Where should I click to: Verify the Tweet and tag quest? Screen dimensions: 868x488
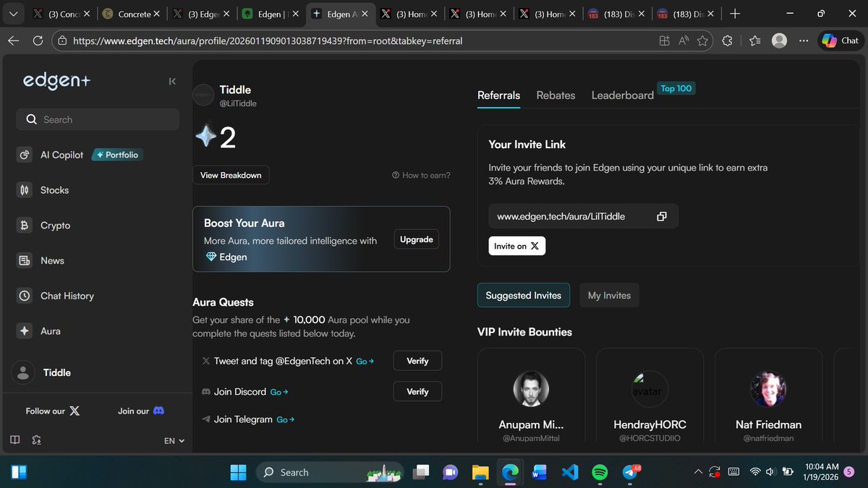(x=417, y=361)
